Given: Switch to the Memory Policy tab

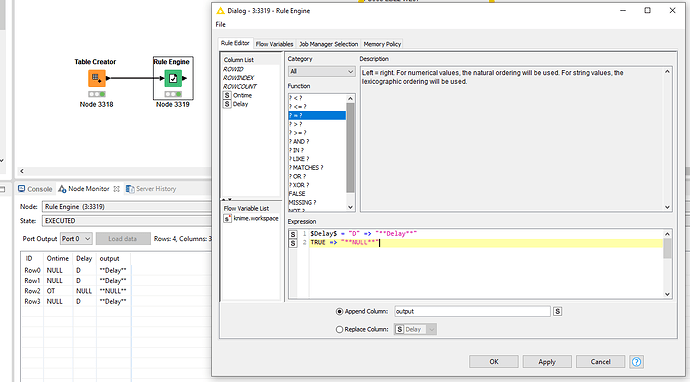Looking at the screenshot, I should point(382,44).
